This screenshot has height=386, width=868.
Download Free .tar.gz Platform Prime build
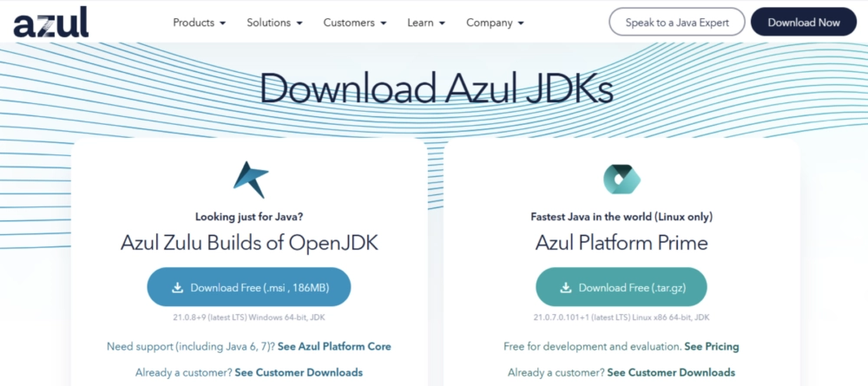pyautogui.click(x=621, y=287)
